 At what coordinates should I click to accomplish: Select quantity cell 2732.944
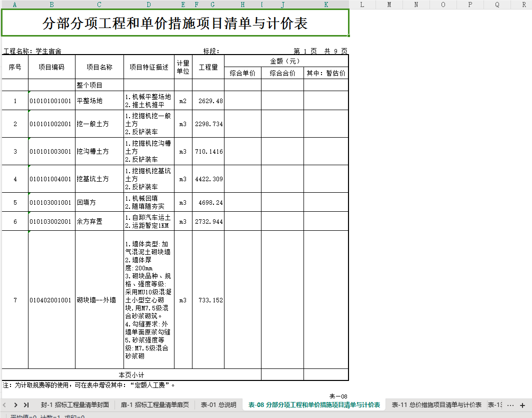point(208,221)
